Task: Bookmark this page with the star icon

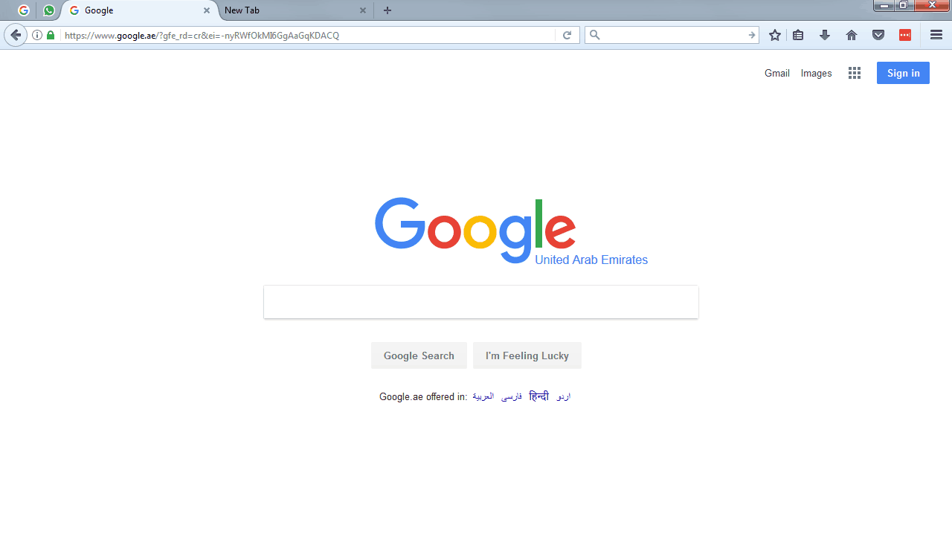Action: 775,35
